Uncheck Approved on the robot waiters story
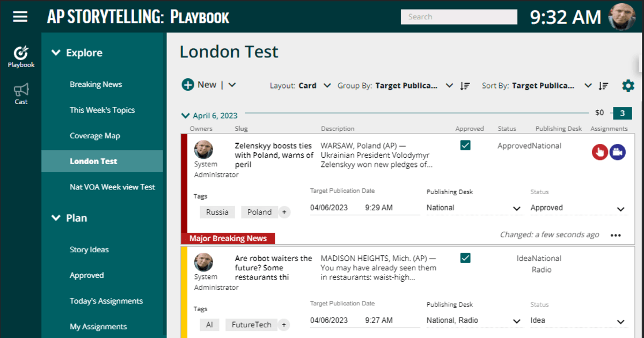The image size is (644, 338). coord(465,258)
